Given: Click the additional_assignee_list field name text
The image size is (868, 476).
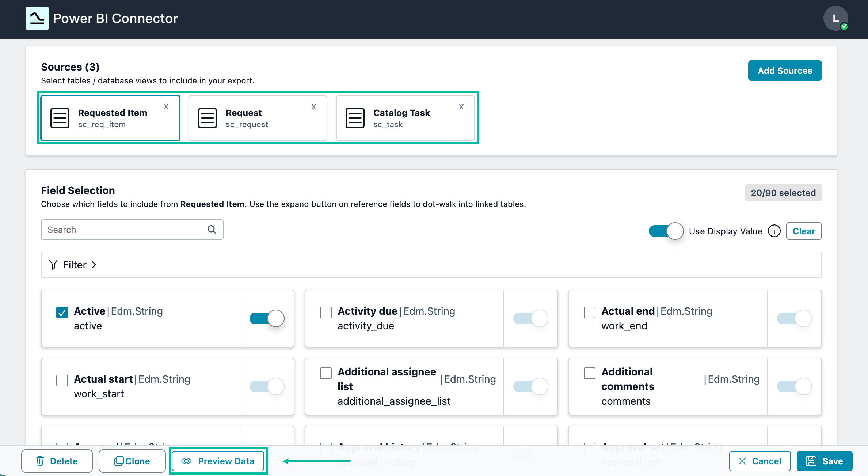Looking at the screenshot, I should 394,401.
